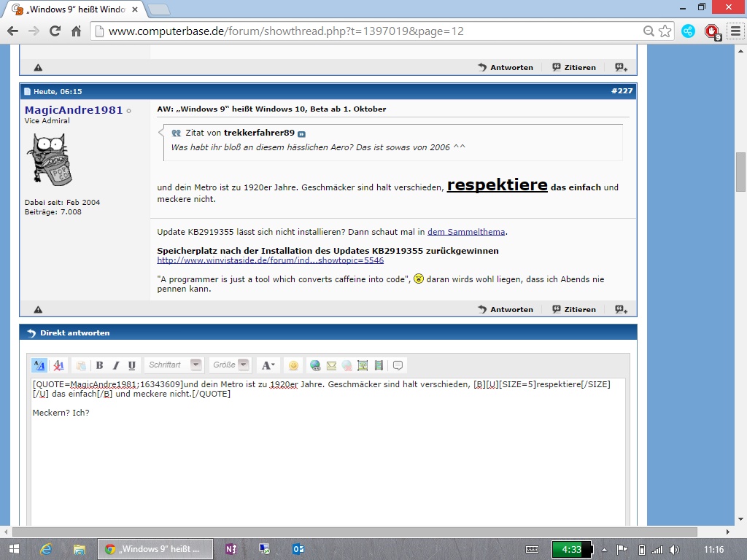Click the vertical page scrollbar thumb
The width and height of the screenshot is (747, 560).
pyautogui.click(x=740, y=171)
